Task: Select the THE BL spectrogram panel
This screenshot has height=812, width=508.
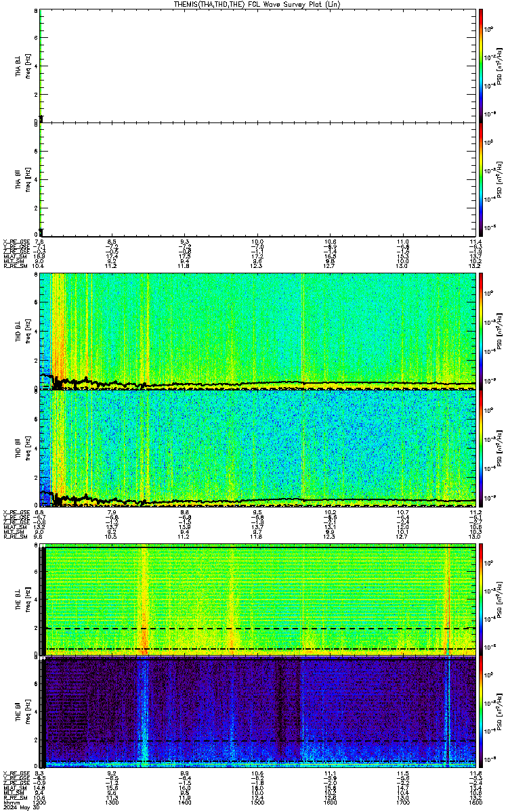Action: pyautogui.click(x=258, y=599)
